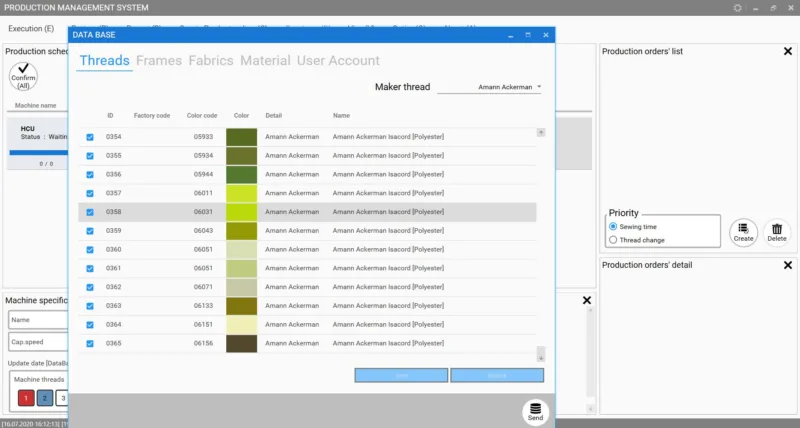Uncheck thread ID 0362 checkbox
The image size is (800, 428).
coord(90,287)
